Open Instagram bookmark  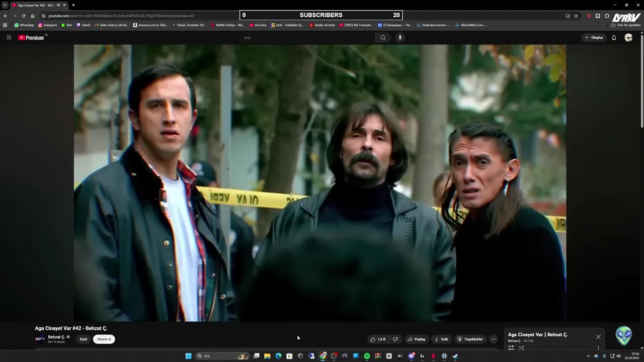tap(48, 25)
